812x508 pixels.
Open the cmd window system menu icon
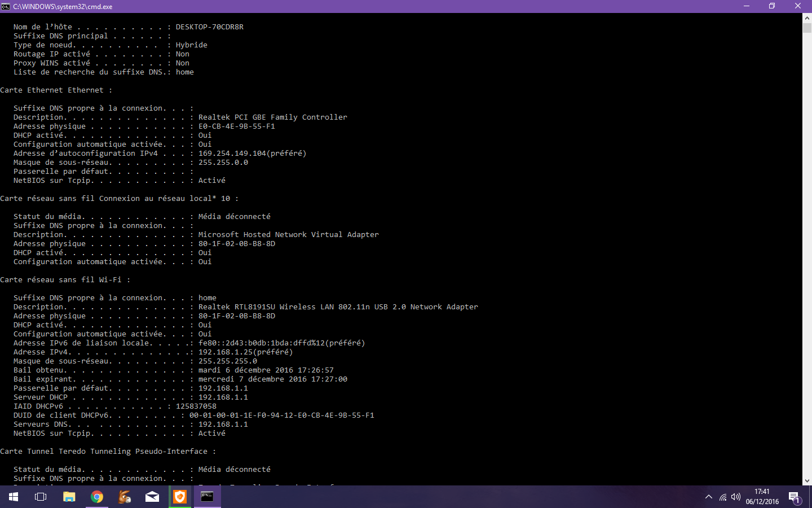pos(6,6)
